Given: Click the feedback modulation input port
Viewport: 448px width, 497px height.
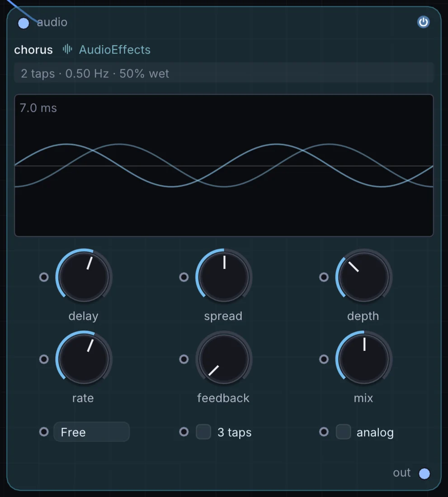Looking at the screenshot, I should pos(184,359).
